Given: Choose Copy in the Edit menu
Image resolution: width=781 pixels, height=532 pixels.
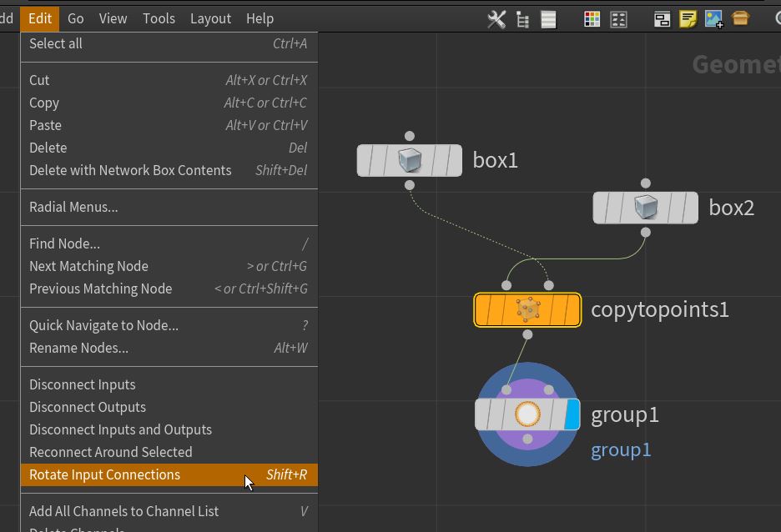Looking at the screenshot, I should (x=169, y=103).
